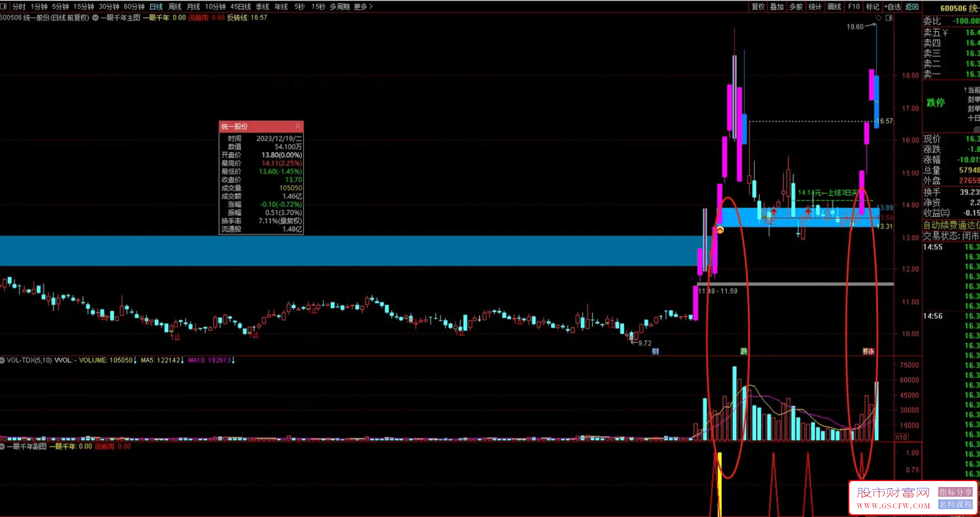The image size is (980, 517).
Task: Click the 现价 row
Action: (x=951, y=139)
